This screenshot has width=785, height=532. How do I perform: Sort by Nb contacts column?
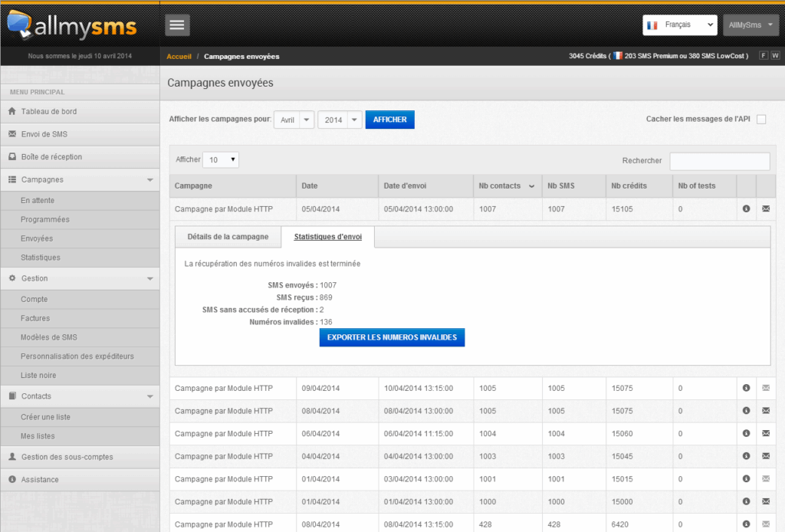click(507, 186)
